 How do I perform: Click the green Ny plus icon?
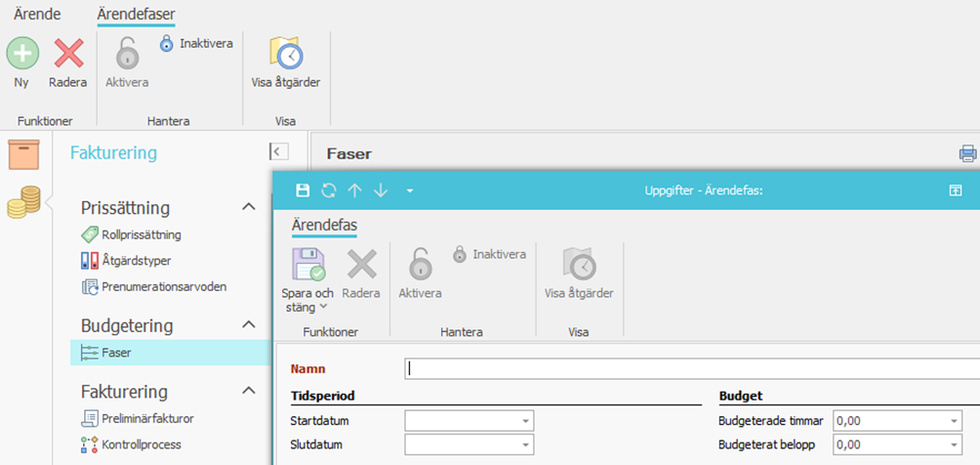coord(22,53)
